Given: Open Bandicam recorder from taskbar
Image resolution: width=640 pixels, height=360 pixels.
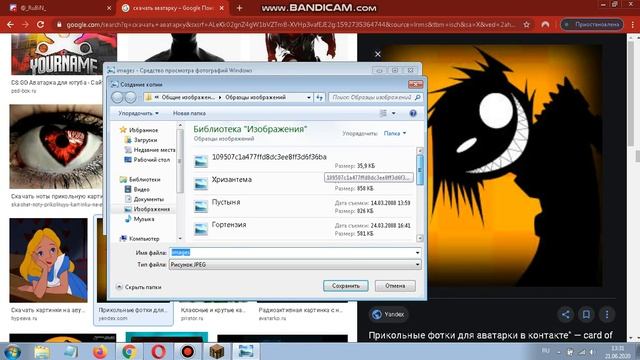Looking at the screenshot, I should point(187,351).
